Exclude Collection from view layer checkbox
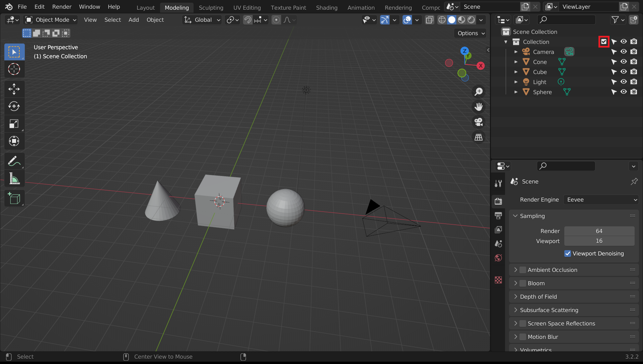Viewport: 643px width, 364px height. point(603,42)
